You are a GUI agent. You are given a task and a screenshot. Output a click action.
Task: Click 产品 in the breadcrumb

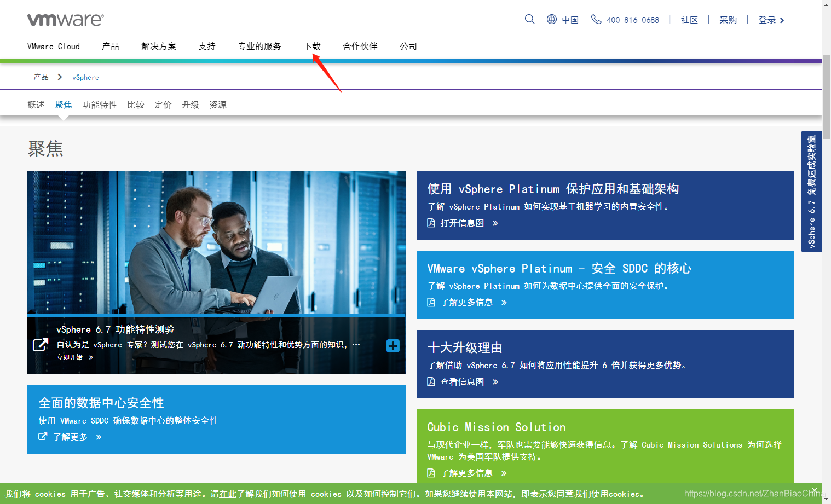41,77
